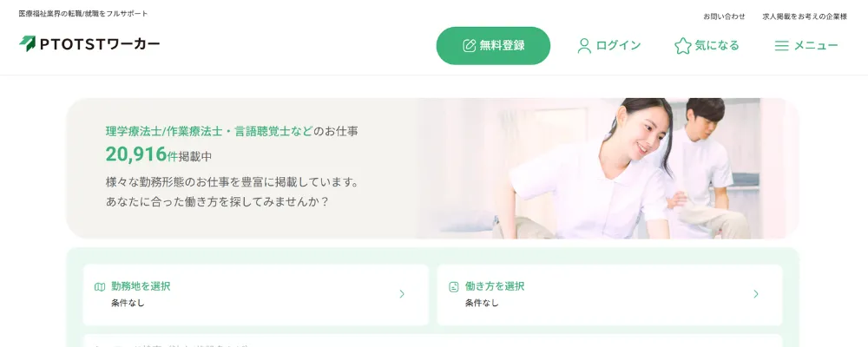
Task: Open 求人掲載をお考えの企業様 link
Action: [x=805, y=16]
